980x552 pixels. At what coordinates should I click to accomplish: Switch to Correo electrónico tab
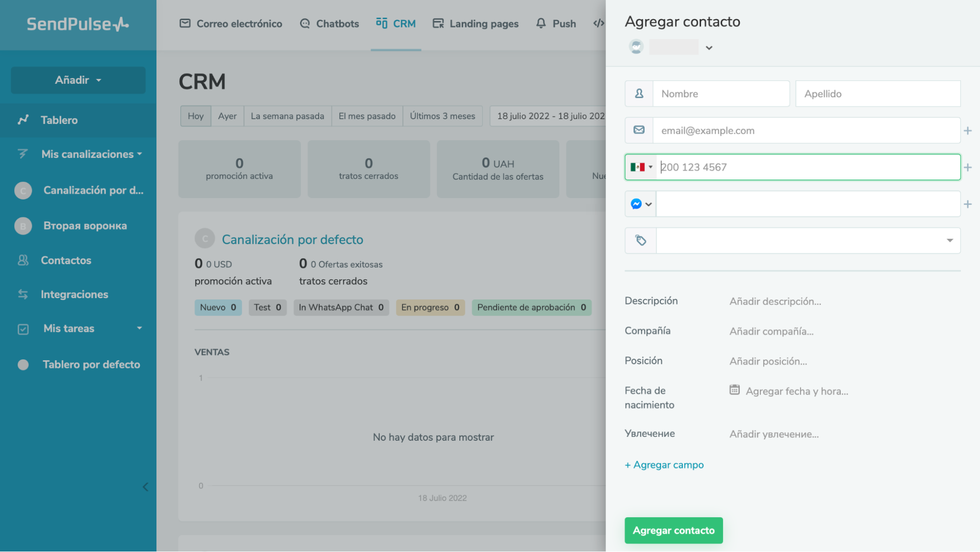(x=230, y=24)
